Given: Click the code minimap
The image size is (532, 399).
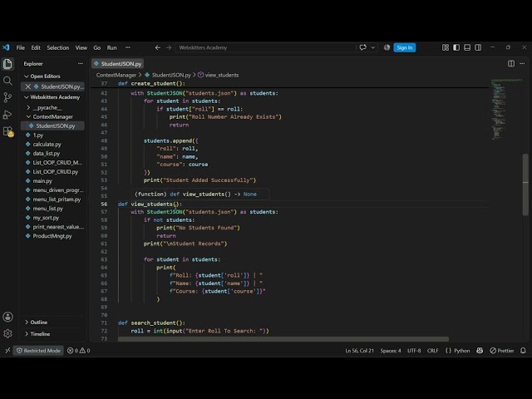Looking at the screenshot, I should pyautogui.click(x=505, y=109).
